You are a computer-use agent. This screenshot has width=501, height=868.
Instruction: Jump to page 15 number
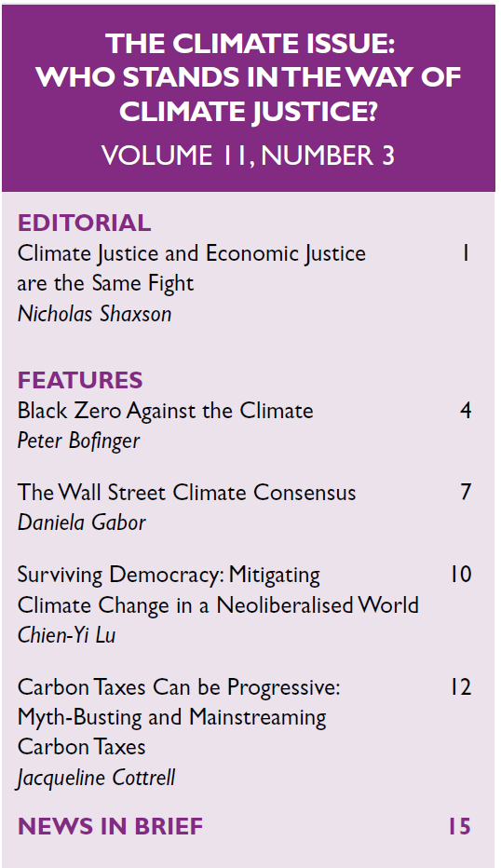tap(459, 826)
